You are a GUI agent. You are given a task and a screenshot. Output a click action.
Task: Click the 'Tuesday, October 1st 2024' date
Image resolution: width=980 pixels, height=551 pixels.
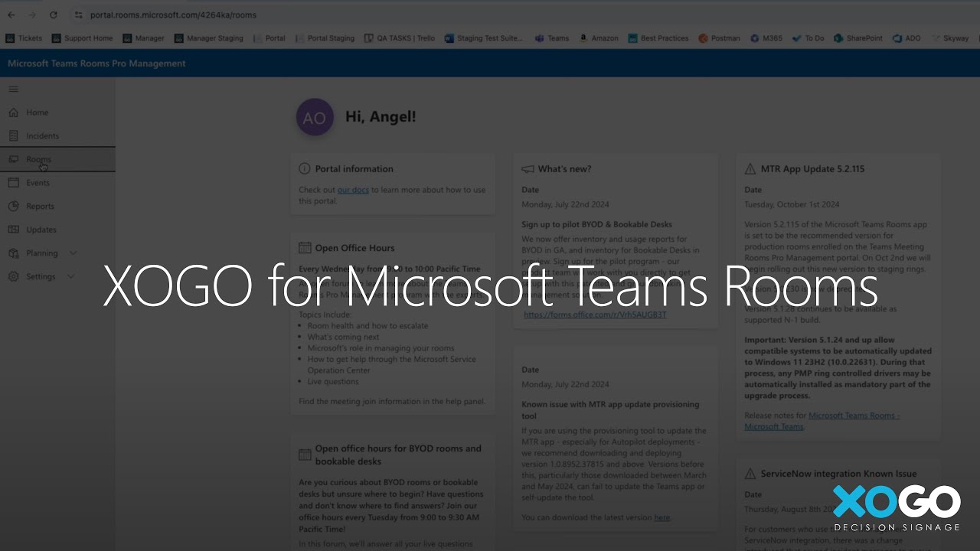pyautogui.click(x=792, y=204)
